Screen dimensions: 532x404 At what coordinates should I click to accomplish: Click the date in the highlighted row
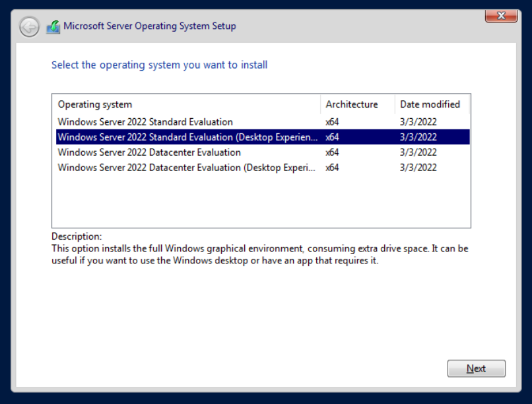[x=418, y=137]
